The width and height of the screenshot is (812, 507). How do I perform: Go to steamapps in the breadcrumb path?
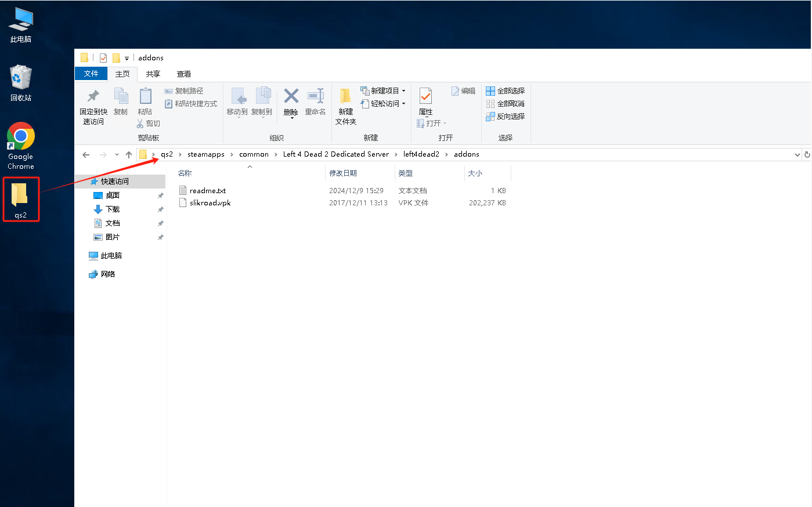[x=206, y=154]
